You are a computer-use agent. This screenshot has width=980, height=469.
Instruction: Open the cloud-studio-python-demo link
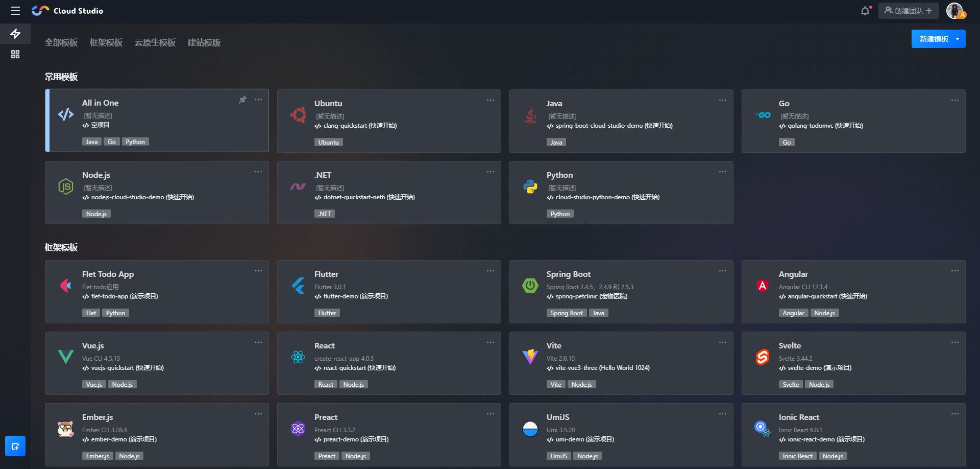click(x=603, y=197)
